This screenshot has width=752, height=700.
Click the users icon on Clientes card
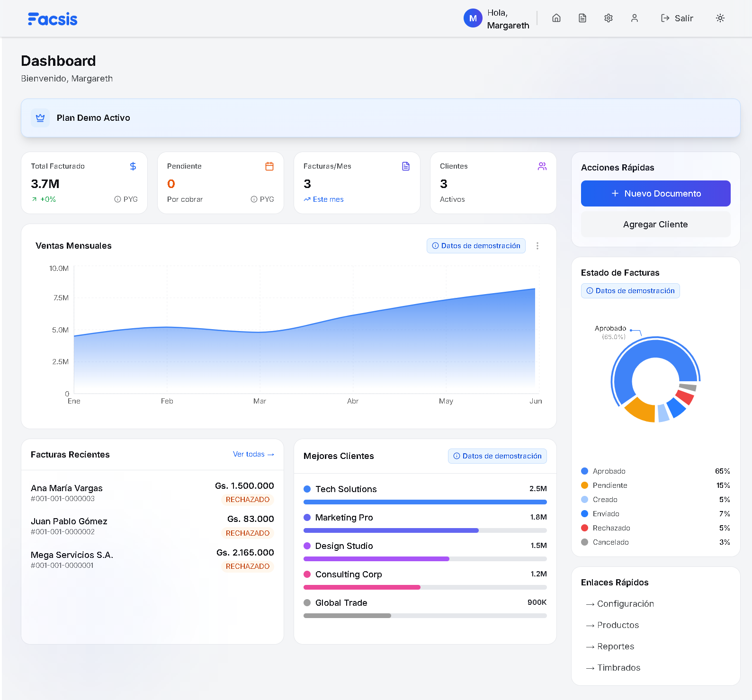542,166
